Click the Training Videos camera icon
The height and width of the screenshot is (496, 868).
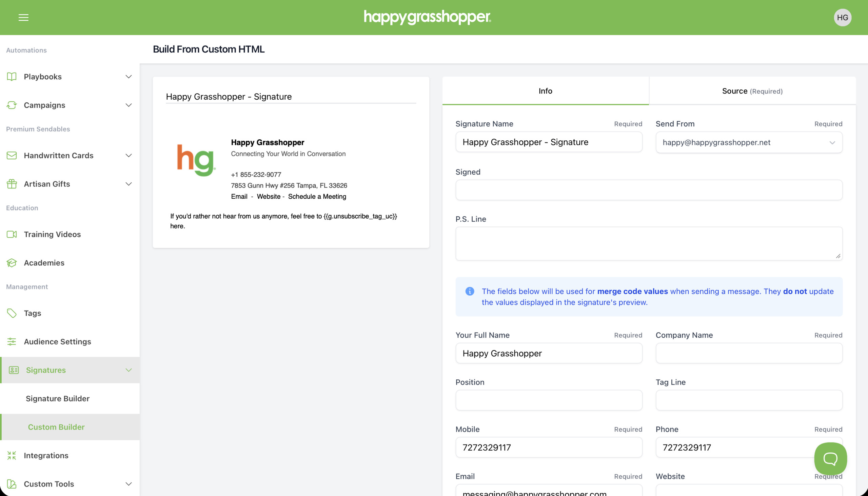12,234
